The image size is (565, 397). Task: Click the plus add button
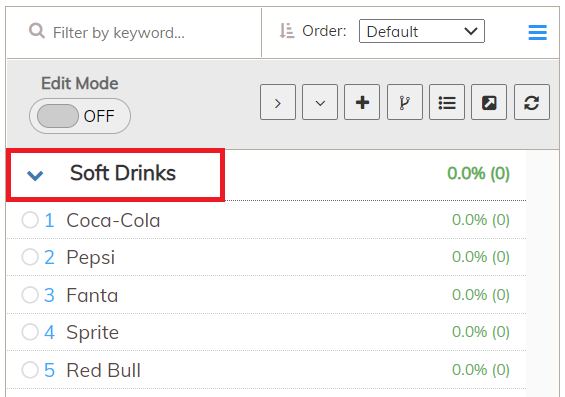[362, 102]
